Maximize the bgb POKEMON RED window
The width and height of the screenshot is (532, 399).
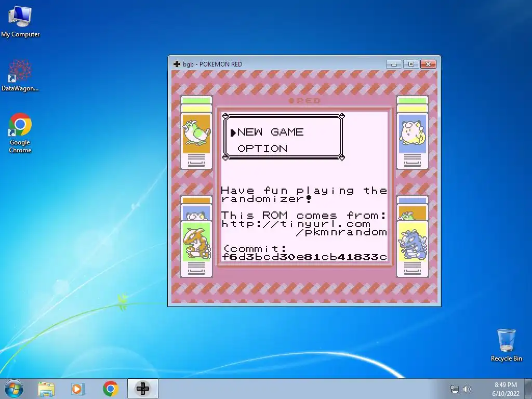click(411, 64)
